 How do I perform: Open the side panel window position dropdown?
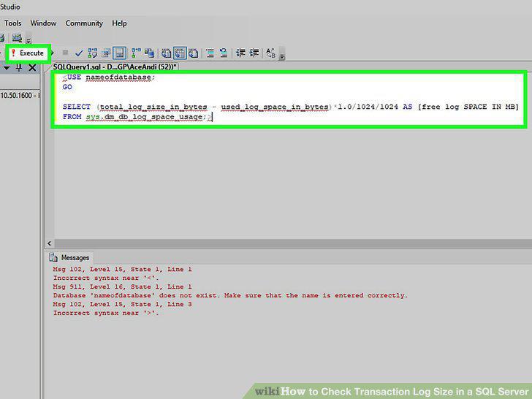coord(7,68)
